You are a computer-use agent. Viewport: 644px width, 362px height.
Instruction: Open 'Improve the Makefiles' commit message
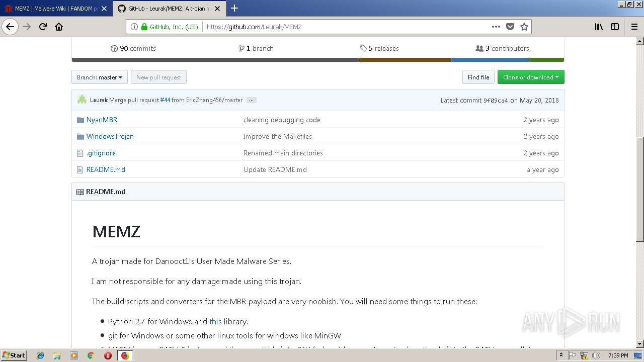277,136
